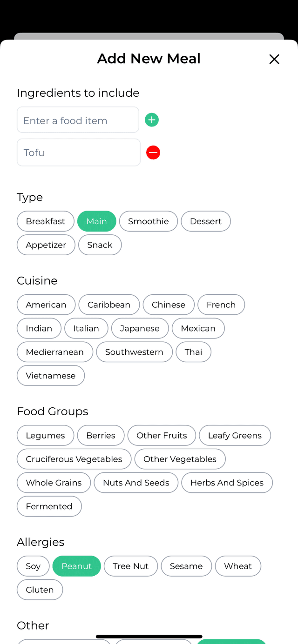Enable the Legumes food group
The height and width of the screenshot is (644, 298).
click(x=45, y=435)
